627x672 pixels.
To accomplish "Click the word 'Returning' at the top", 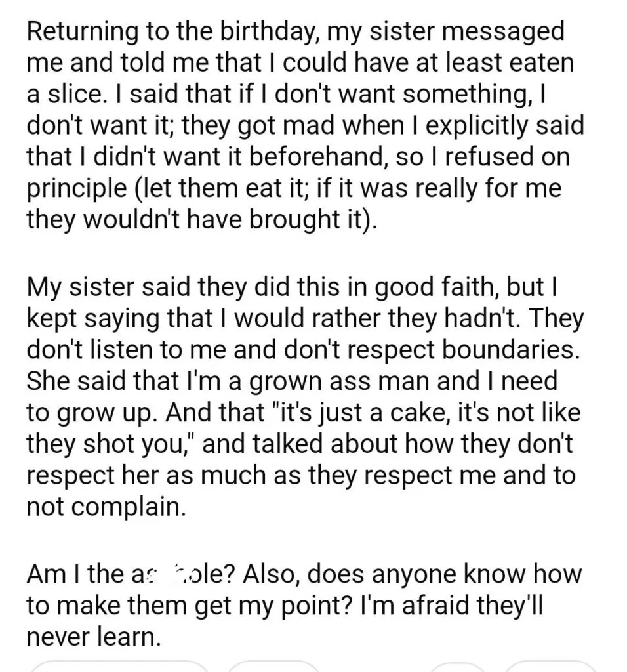I will [x=83, y=33].
